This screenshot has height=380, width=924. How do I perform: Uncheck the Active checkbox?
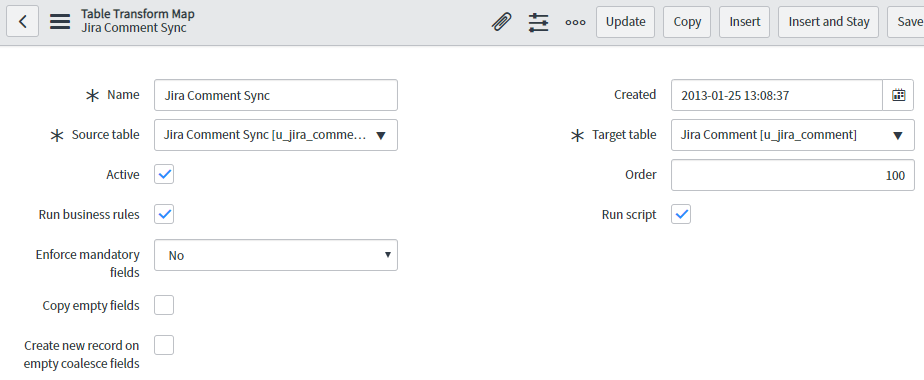(164, 174)
